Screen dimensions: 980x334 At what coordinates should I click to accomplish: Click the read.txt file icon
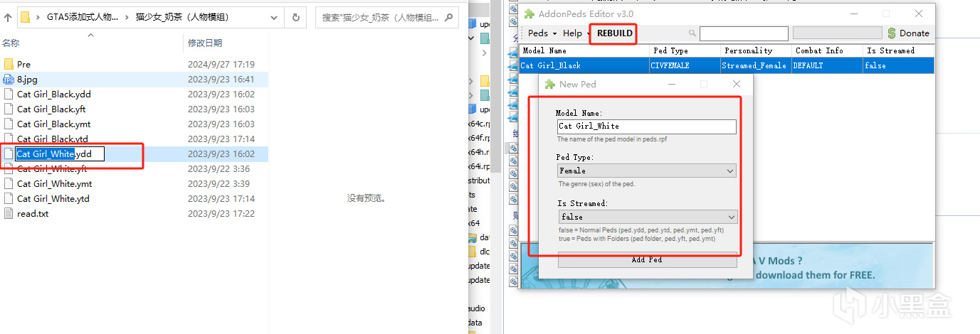tap(9, 214)
